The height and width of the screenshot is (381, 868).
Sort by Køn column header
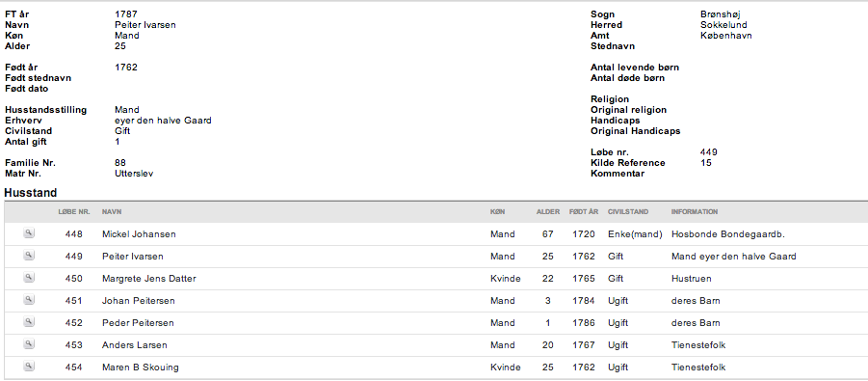coord(497,212)
